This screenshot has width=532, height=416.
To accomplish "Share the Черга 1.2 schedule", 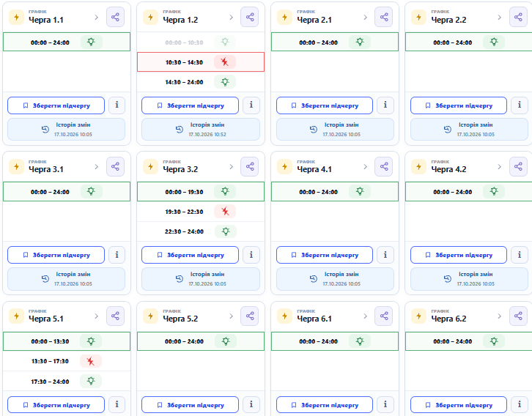I will click(250, 18).
